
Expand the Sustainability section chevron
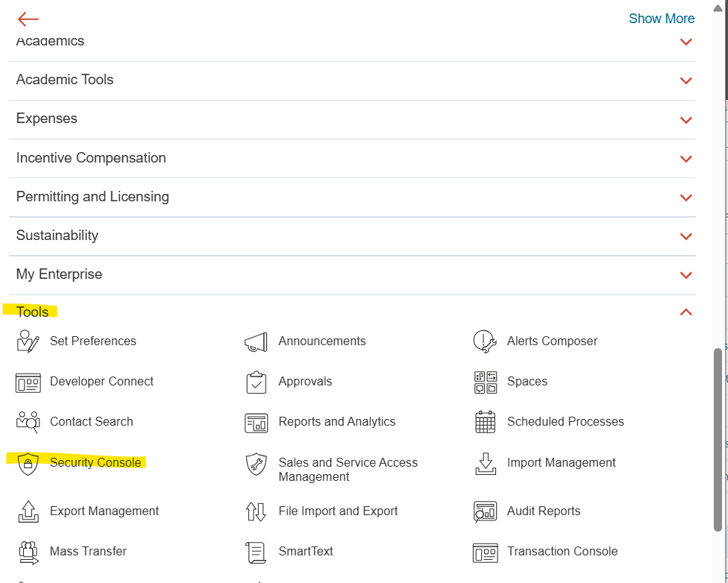coord(686,236)
